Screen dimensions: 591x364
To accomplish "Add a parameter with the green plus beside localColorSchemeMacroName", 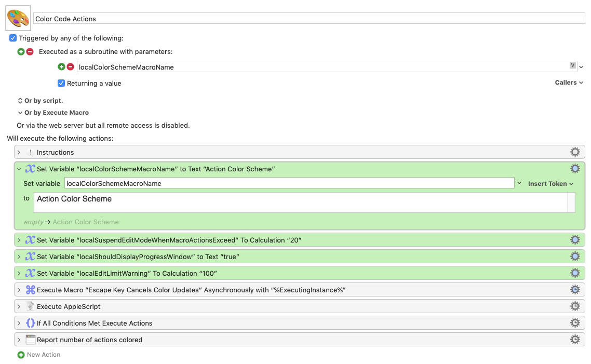I will (61, 66).
